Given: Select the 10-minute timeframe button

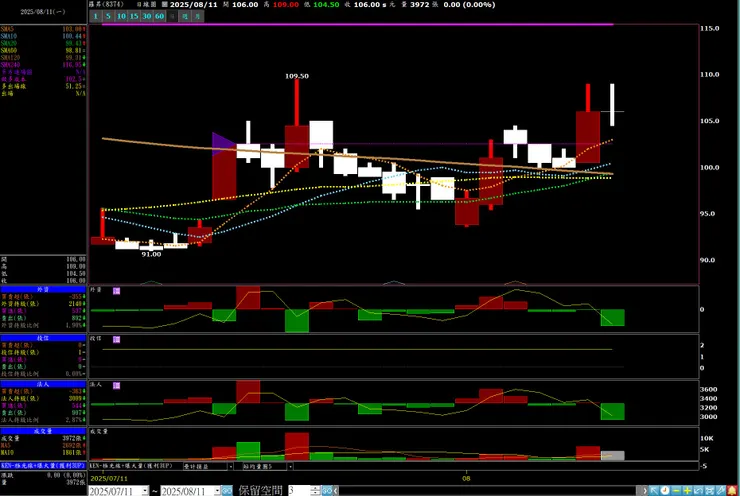Looking at the screenshot, I should coord(121,17).
